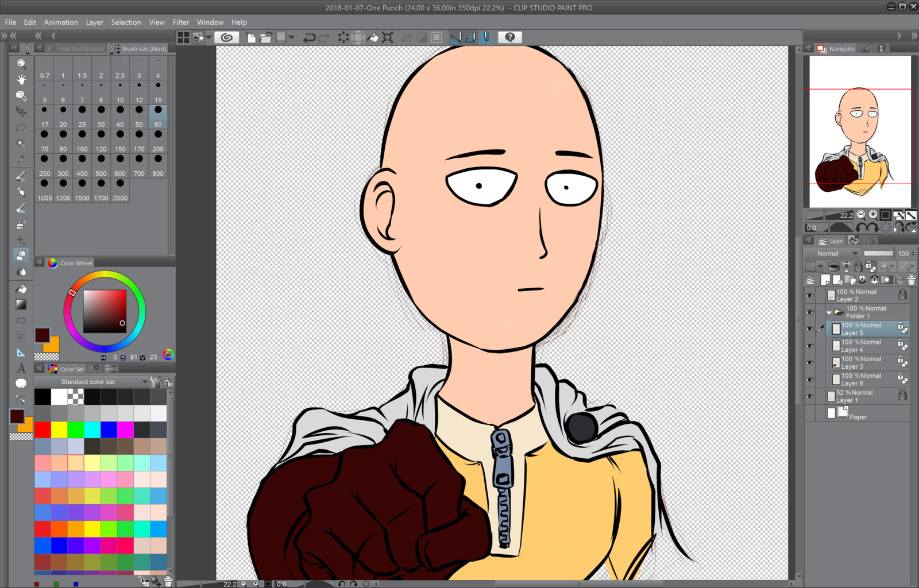Click the Undo arrow in command bar

pos(309,38)
